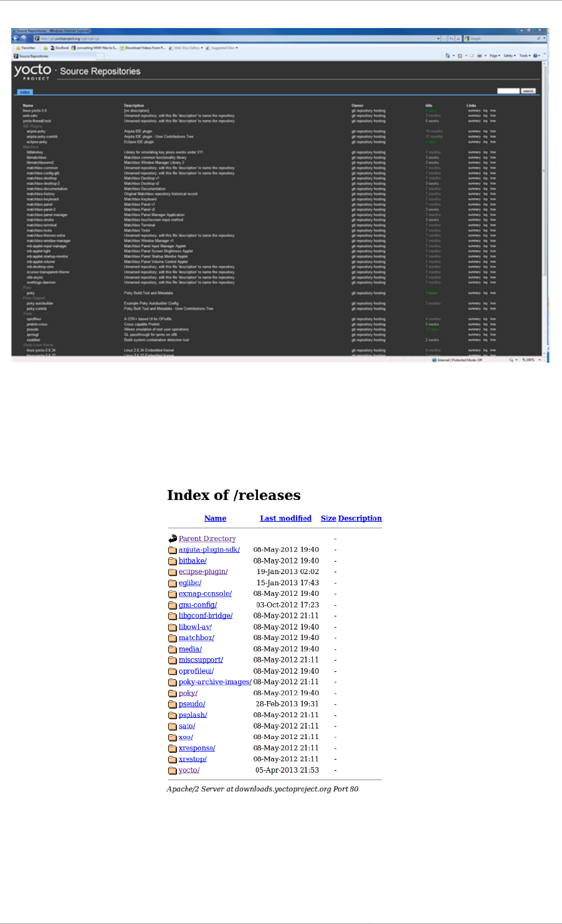Open the yocto/ releases link
The width and height of the screenshot is (562, 924).
(x=189, y=770)
